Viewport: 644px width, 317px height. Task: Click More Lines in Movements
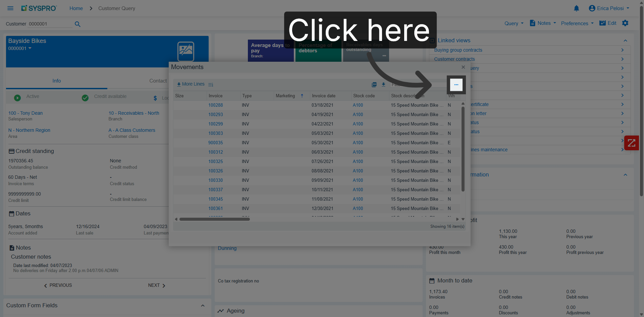tap(191, 84)
